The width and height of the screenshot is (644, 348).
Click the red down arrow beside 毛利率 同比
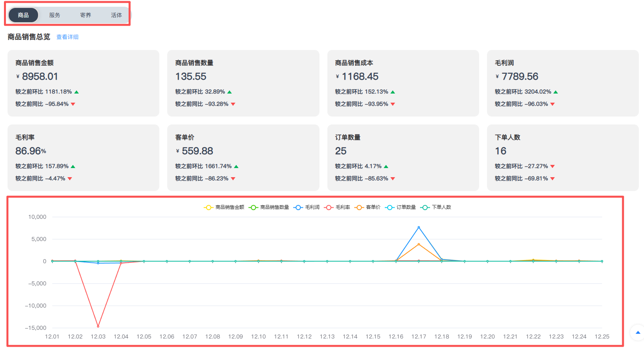(70, 179)
